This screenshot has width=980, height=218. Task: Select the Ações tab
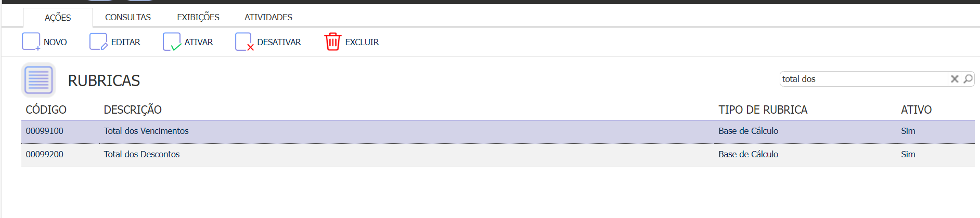[x=58, y=18]
